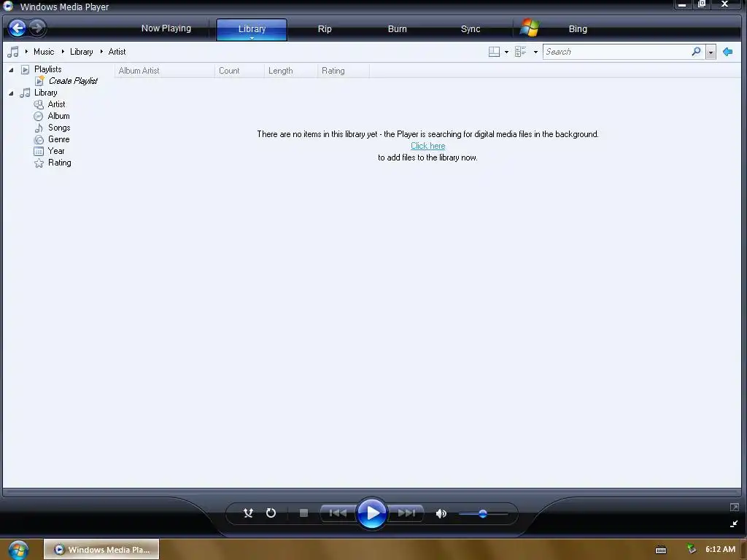Click the Stop button
Viewport: 747px width, 560px height.
point(303,513)
